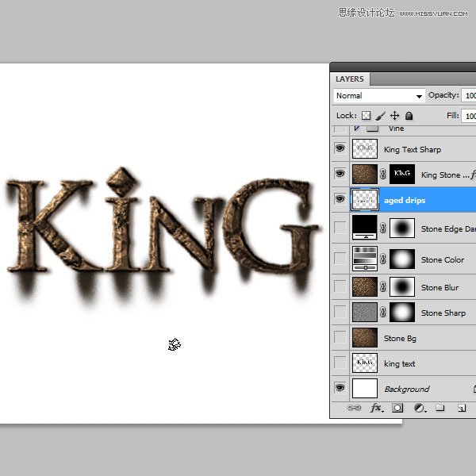Hide the Background layer
The width and height of the screenshot is (476, 476).
[340, 388]
